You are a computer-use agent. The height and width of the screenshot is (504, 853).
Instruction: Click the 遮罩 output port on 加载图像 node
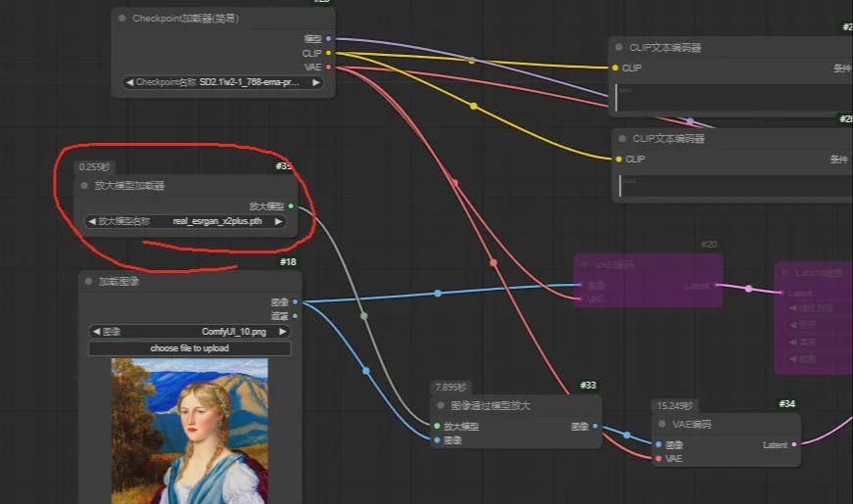pyautogui.click(x=295, y=315)
